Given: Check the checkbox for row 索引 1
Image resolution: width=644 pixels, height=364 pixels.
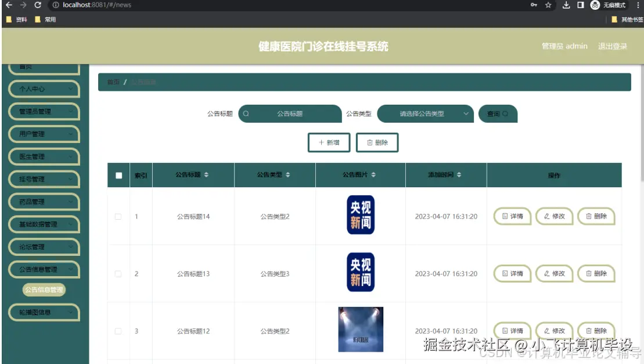Looking at the screenshot, I should [x=118, y=216].
